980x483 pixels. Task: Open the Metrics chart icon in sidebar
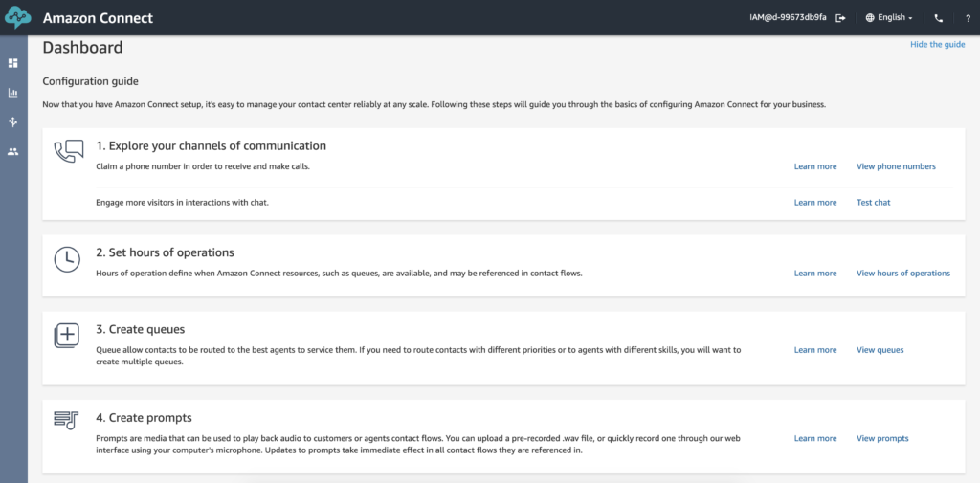(12, 93)
